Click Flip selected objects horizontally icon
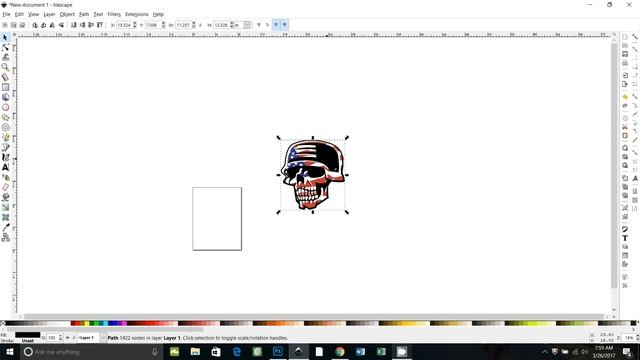Screen dimensions: 640x360 coord(52,25)
